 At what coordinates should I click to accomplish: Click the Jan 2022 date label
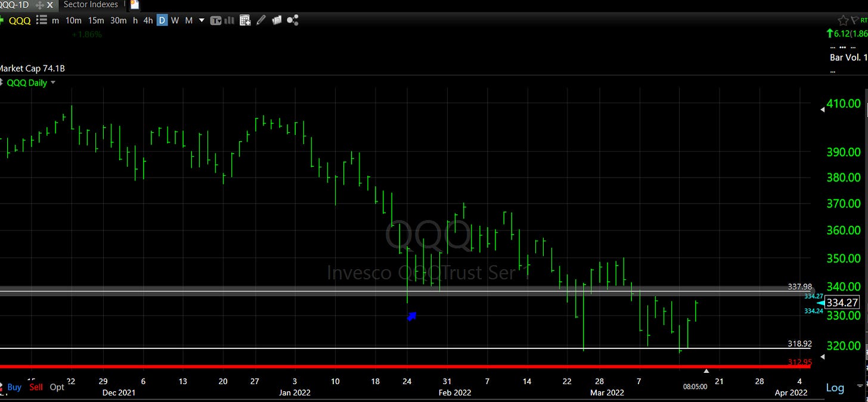point(295,392)
